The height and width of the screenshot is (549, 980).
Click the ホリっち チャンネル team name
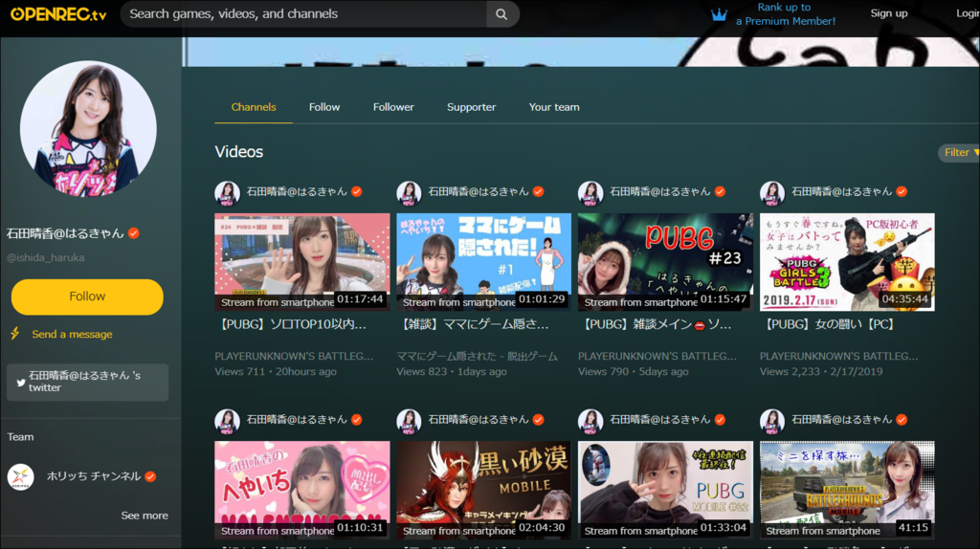coord(94,476)
